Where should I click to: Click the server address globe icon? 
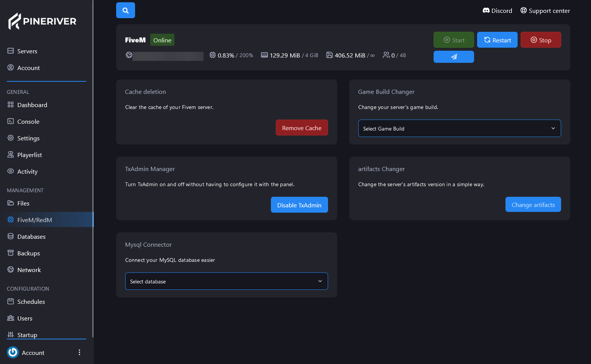click(129, 55)
